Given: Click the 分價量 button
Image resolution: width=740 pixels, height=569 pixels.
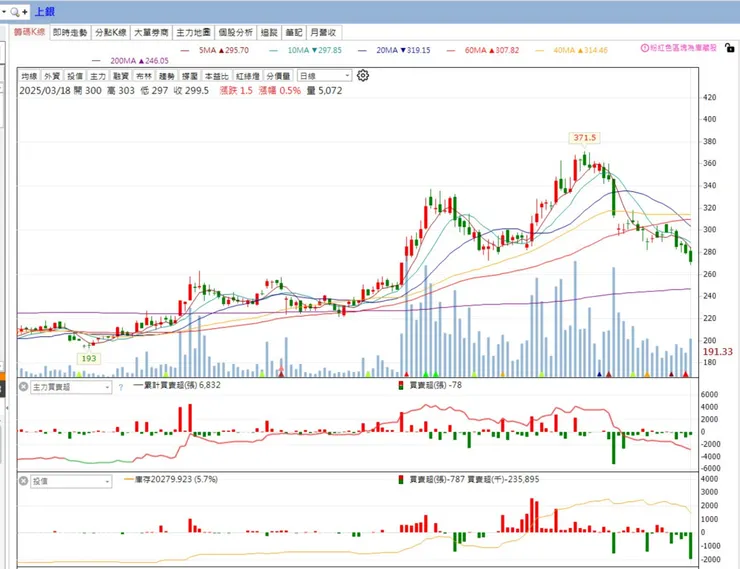Looking at the screenshot, I should pyautogui.click(x=278, y=76).
